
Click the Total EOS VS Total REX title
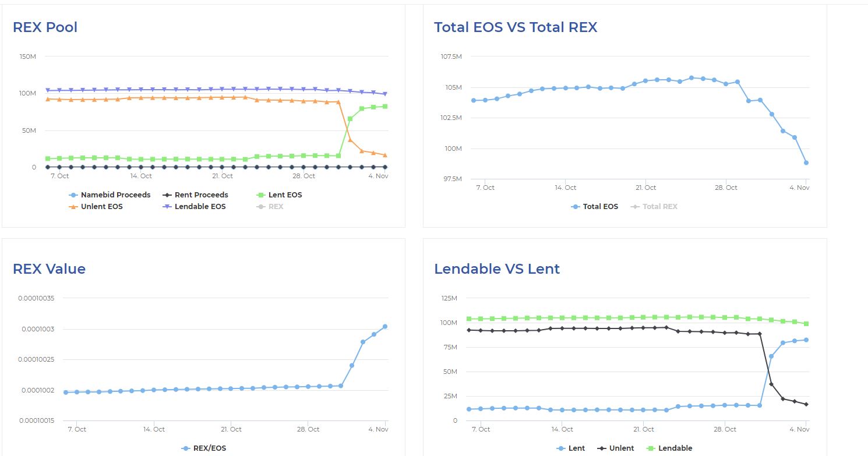pos(516,27)
